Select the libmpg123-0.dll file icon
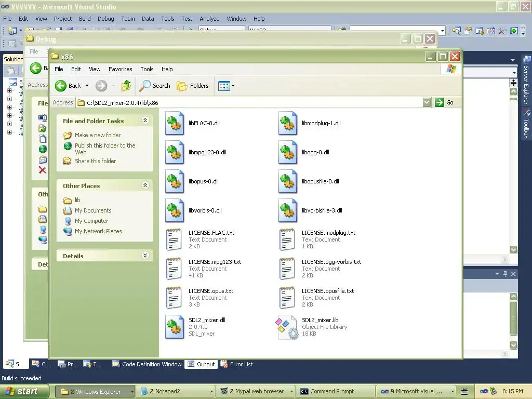 coord(175,153)
